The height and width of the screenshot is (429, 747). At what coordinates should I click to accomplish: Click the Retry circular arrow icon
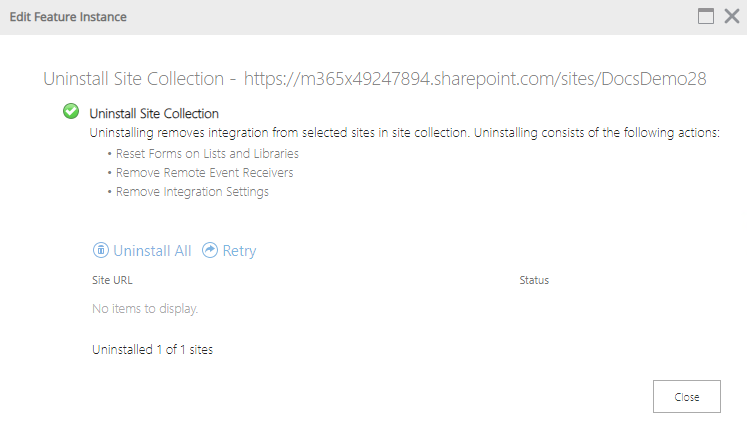pos(210,251)
